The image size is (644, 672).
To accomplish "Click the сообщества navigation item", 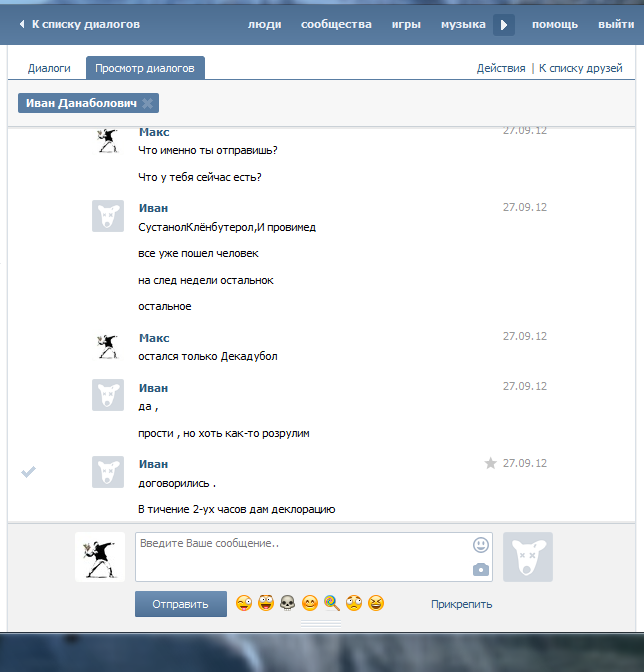I will [336, 24].
